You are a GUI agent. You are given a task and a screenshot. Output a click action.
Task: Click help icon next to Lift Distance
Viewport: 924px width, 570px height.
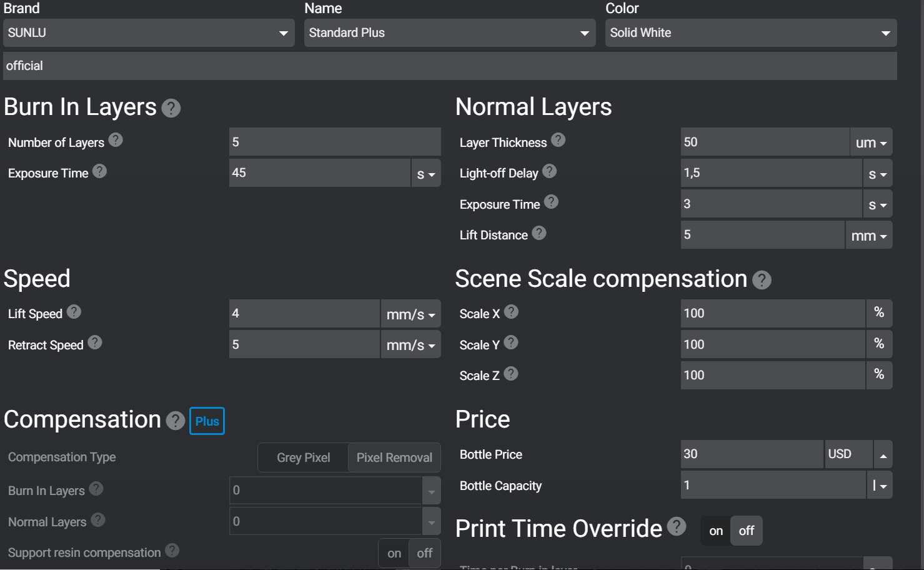(539, 233)
